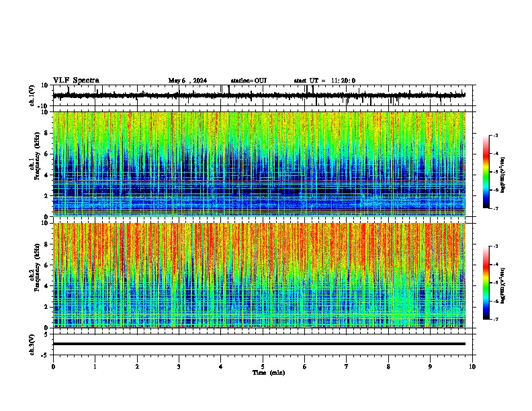Click the ch.2 spectrogram color bar
The image size is (532, 411).
coord(486,283)
